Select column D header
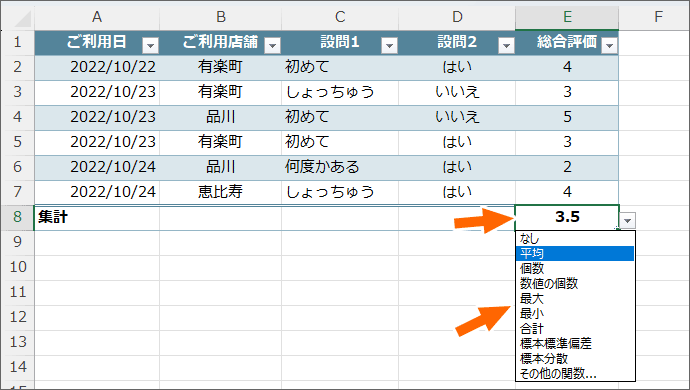The width and height of the screenshot is (690, 390). point(457,17)
